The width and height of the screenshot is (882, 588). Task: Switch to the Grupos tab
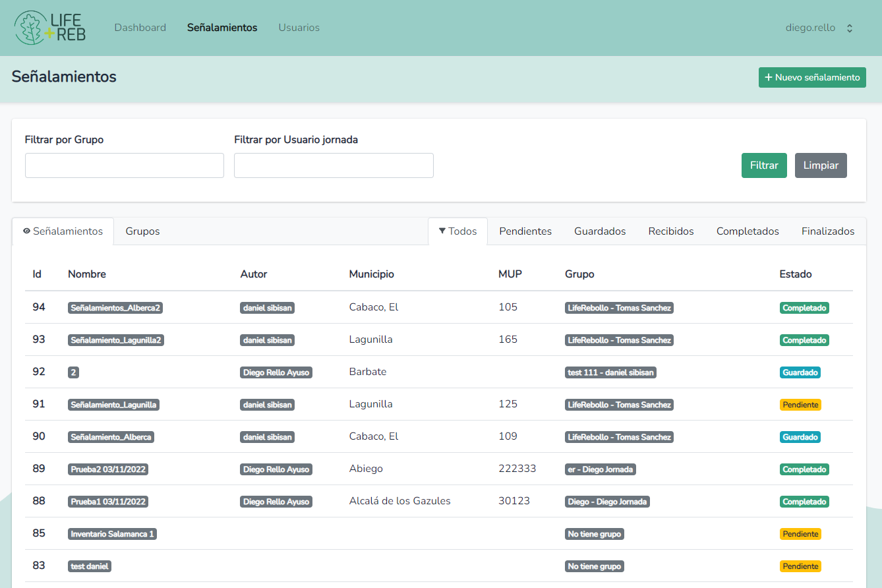click(142, 231)
